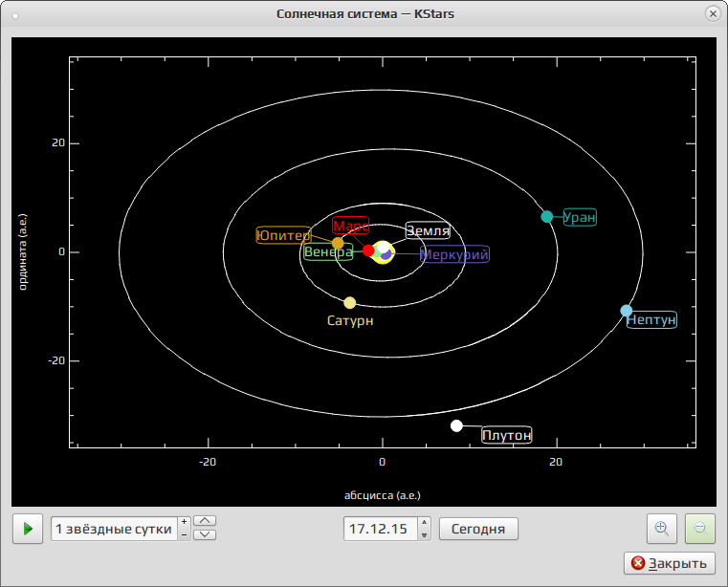Click the Jupiter planet dot
728x587 pixels.
click(338, 243)
